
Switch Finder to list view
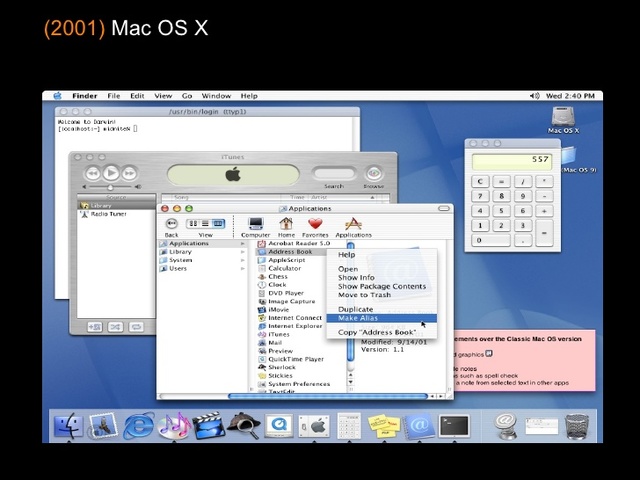(205, 223)
